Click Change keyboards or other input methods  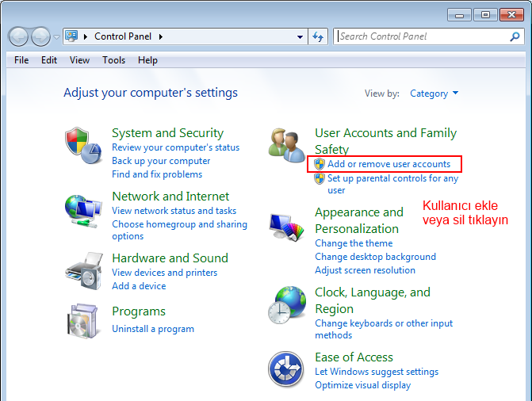384,329
